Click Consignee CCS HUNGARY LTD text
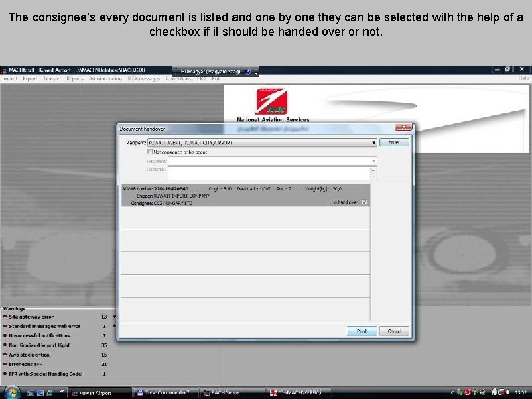Image resolution: width=532 pixels, height=399 pixels. (x=161, y=203)
